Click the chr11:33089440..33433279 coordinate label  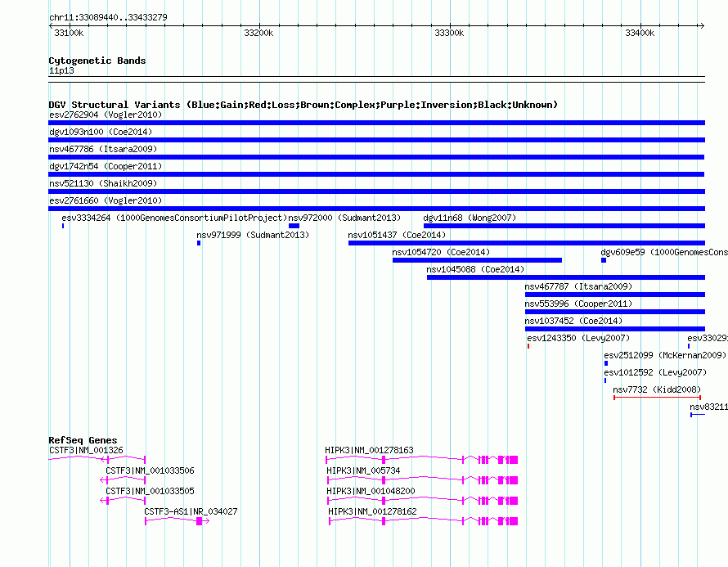click(x=108, y=17)
